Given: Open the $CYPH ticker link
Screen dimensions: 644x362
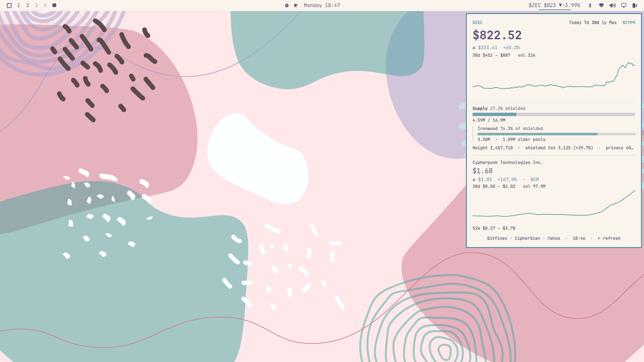Looking at the screenshot, I should click(x=629, y=22).
